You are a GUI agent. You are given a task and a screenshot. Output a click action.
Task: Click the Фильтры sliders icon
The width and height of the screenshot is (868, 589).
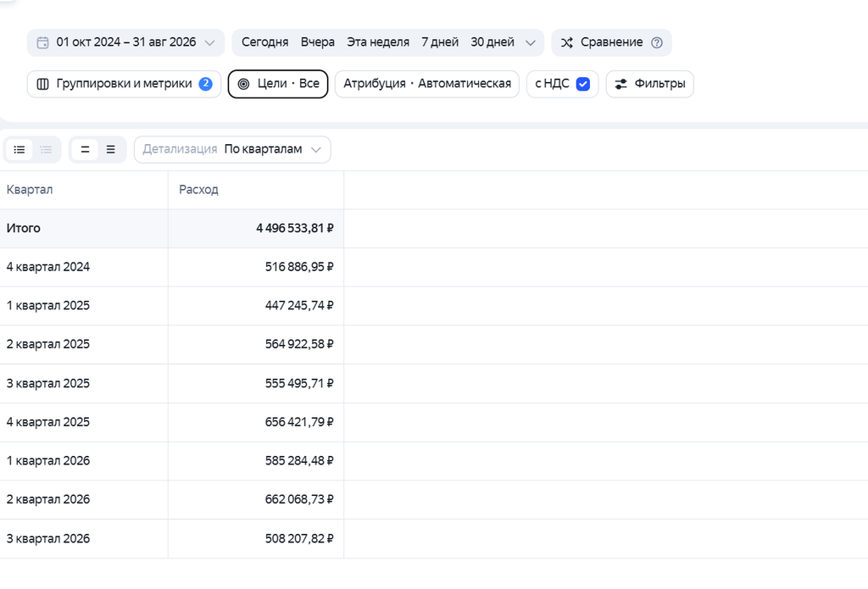(621, 84)
